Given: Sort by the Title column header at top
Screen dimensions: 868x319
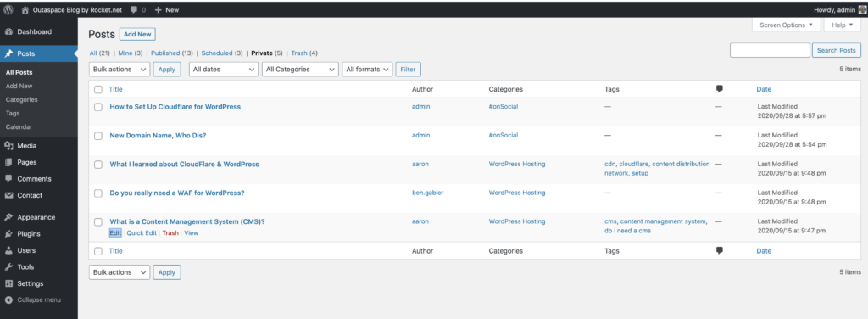Looking at the screenshot, I should [115, 89].
